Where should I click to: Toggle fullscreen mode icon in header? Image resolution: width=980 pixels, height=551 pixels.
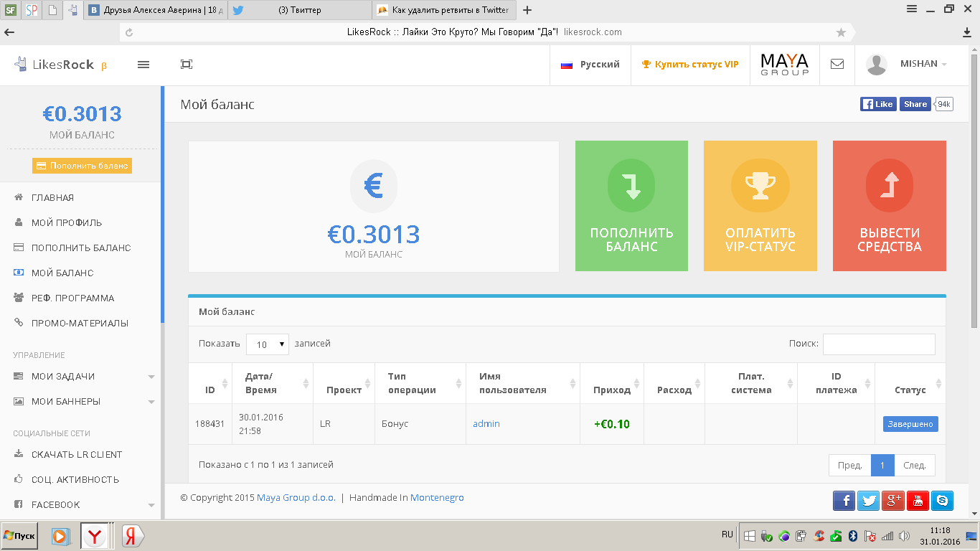(187, 65)
